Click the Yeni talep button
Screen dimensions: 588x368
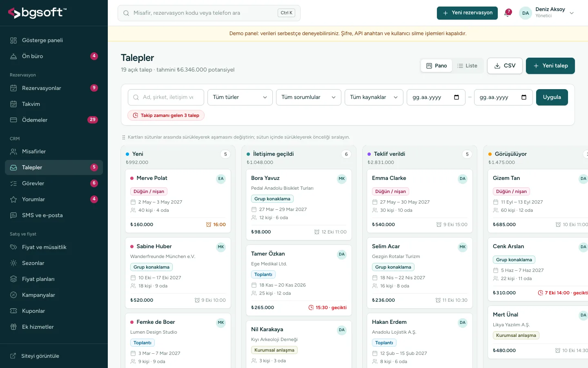(550, 66)
